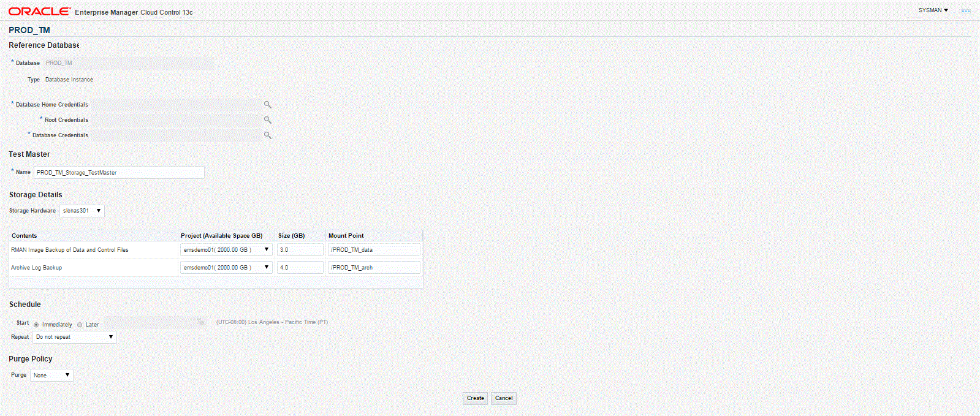
Task: Click the Los Angeles Pacific Time text
Action: click(x=272, y=322)
